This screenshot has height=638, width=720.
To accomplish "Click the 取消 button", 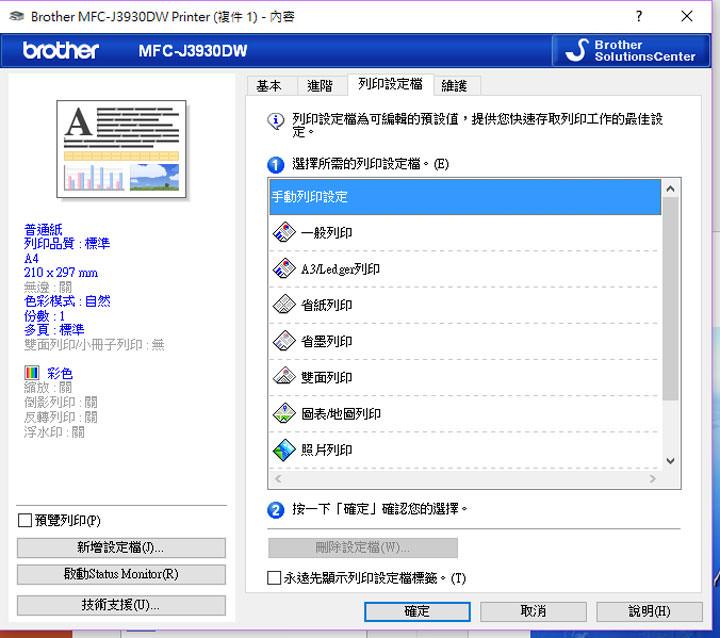I will click(x=533, y=611).
